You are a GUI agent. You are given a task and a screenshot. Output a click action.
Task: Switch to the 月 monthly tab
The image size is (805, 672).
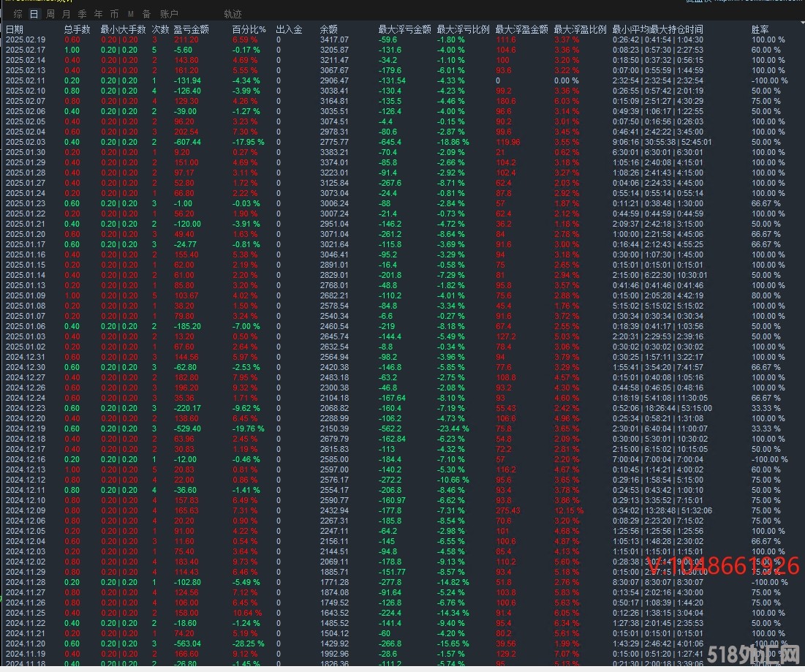[67, 14]
